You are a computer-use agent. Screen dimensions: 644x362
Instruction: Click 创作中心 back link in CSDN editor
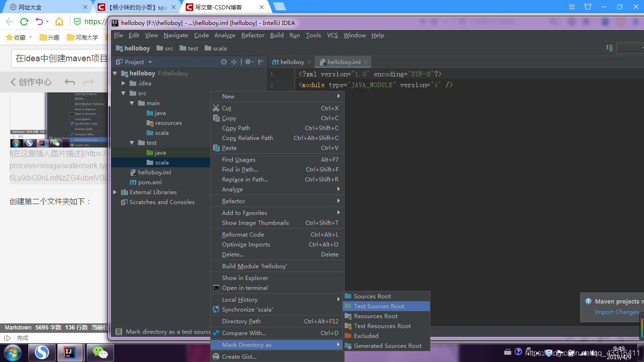[x=31, y=82]
